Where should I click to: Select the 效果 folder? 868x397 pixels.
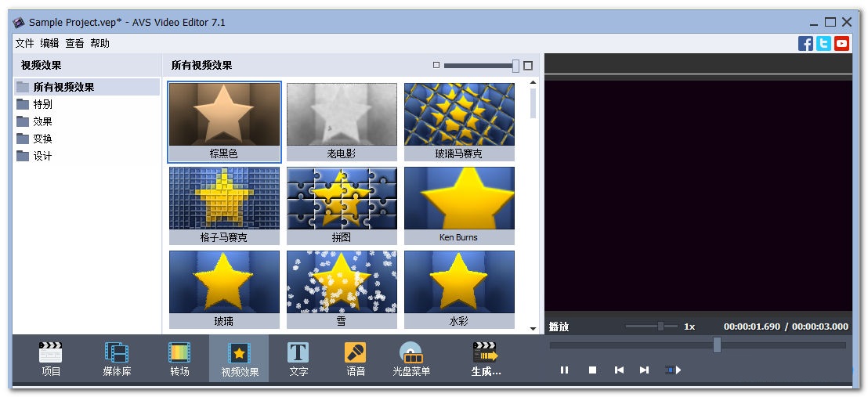pyautogui.click(x=87, y=121)
